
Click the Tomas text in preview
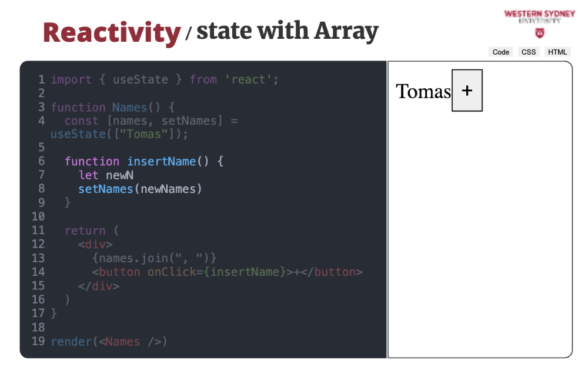[423, 91]
